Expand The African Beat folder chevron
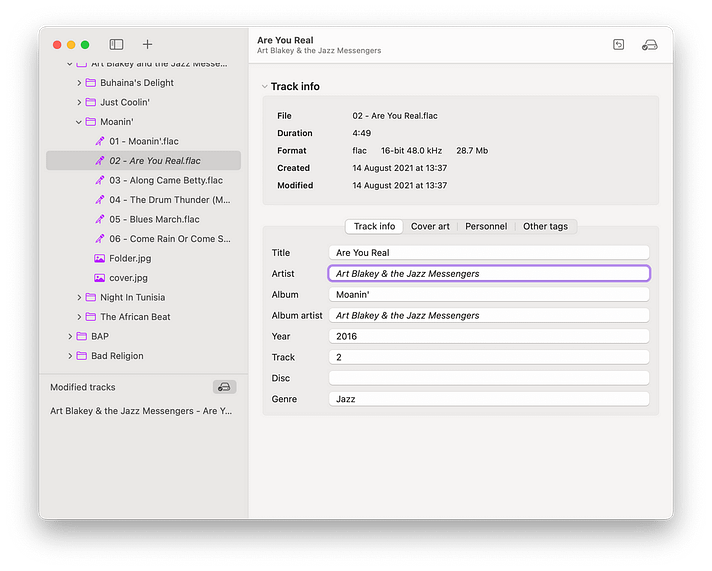The image size is (712, 571). 79,317
